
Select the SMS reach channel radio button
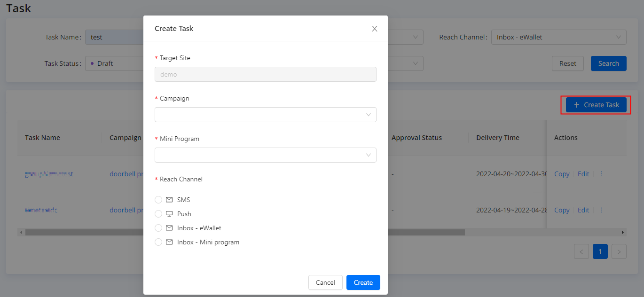click(x=158, y=200)
